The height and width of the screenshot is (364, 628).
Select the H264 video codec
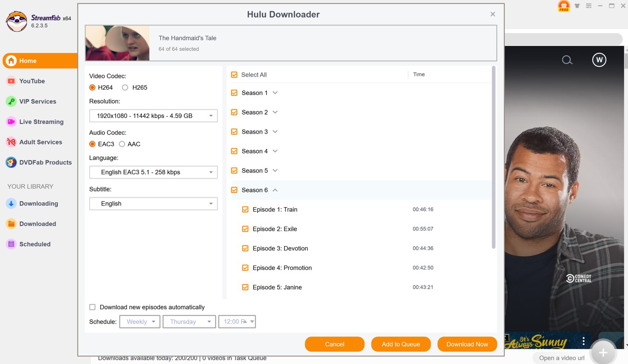tap(92, 87)
